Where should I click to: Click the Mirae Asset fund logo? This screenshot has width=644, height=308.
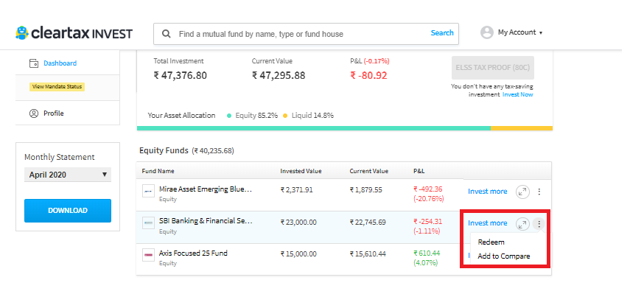tap(148, 192)
